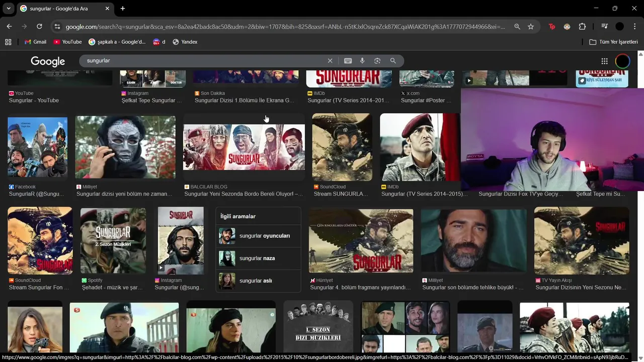Open Sungurlar - YouTube result
Viewport: 644px width, 362px height.
pos(34,101)
